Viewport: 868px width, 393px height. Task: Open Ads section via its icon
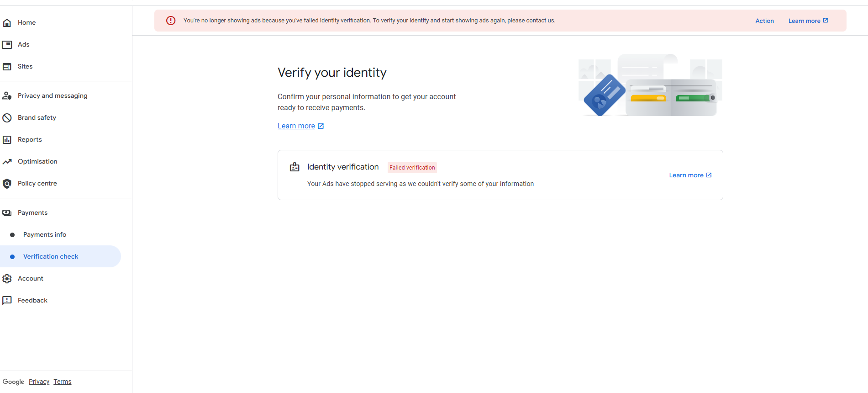(x=7, y=44)
